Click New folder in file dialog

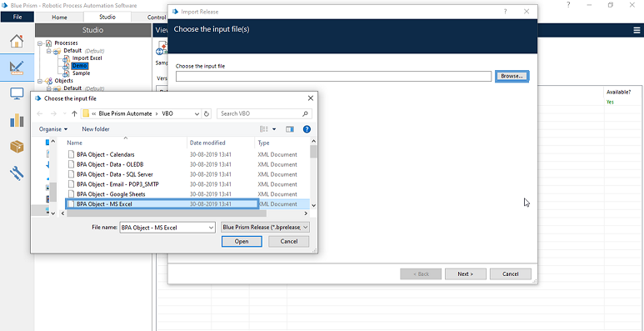96,129
